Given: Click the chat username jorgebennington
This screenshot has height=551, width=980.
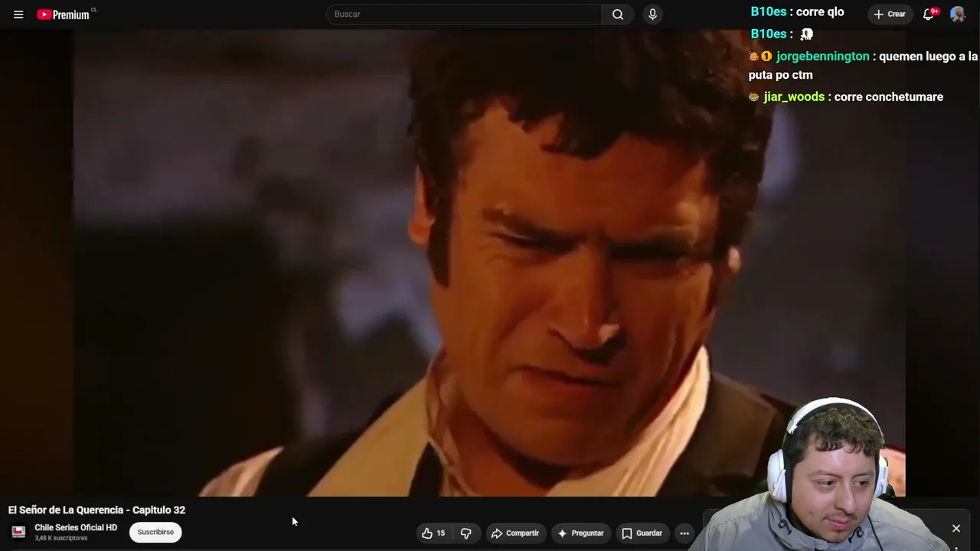Looking at the screenshot, I should pyautogui.click(x=822, y=57).
